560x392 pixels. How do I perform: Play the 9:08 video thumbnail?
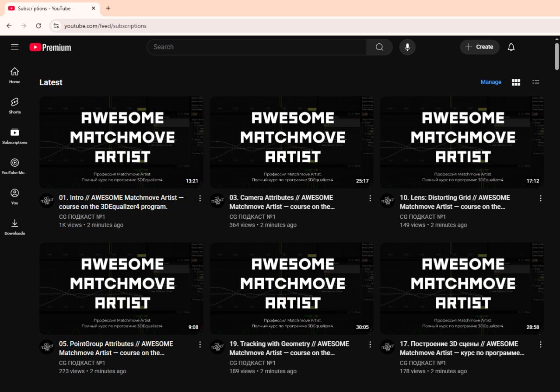(x=121, y=288)
